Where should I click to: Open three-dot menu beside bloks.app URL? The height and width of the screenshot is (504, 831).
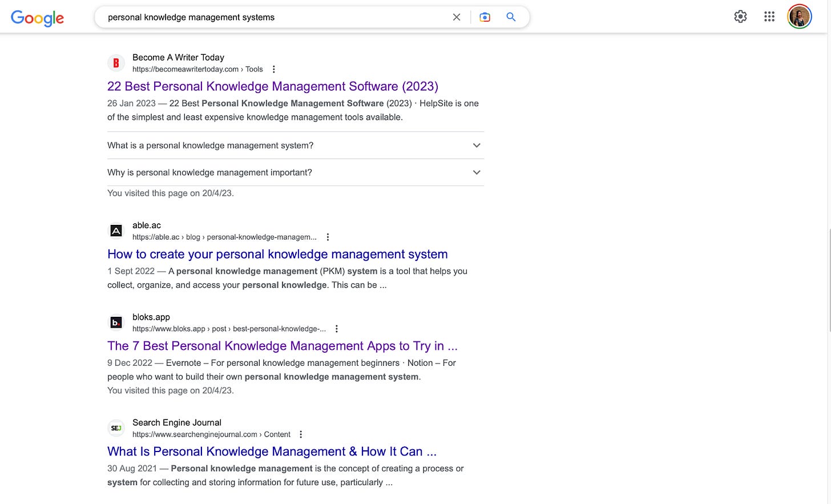point(337,329)
